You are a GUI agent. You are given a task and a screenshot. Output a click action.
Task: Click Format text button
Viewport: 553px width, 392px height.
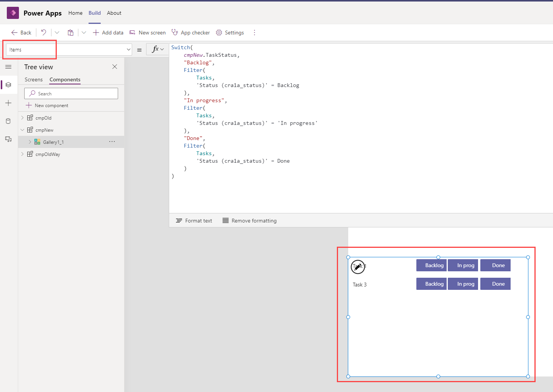(194, 221)
